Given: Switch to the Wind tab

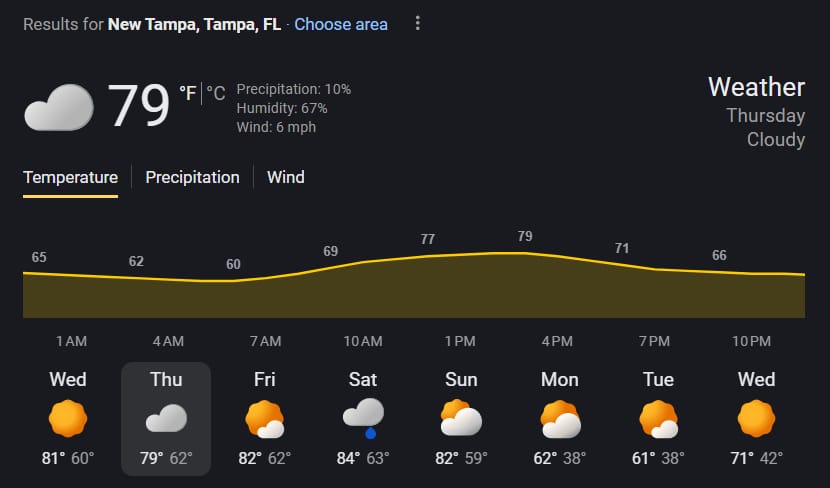Looking at the screenshot, I should point(285,177).
